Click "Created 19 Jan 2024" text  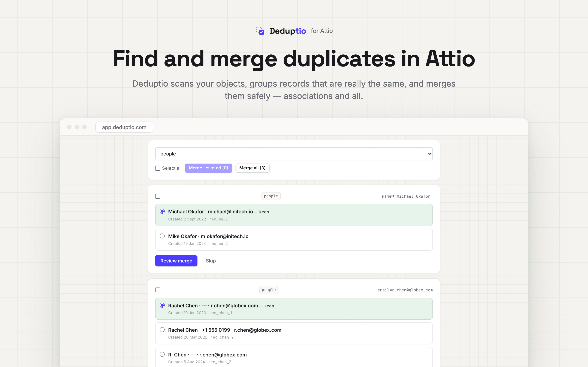(187, 243)
